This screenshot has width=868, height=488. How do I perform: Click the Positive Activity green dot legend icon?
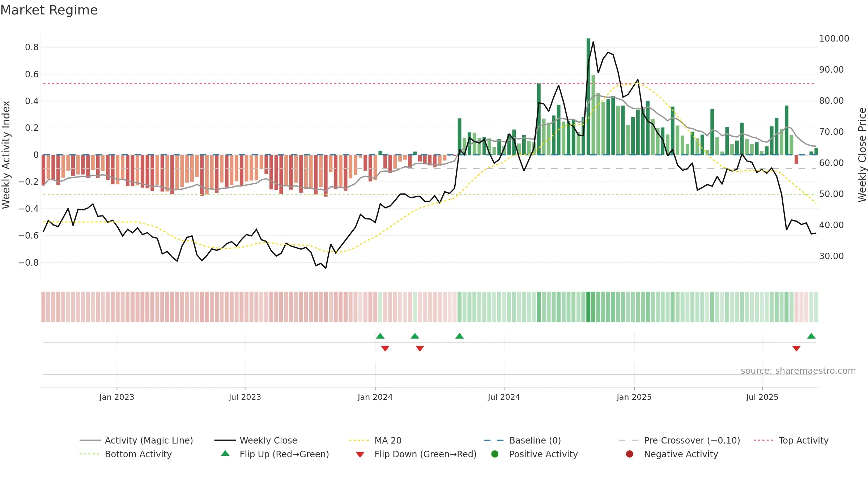click(495, 454)
